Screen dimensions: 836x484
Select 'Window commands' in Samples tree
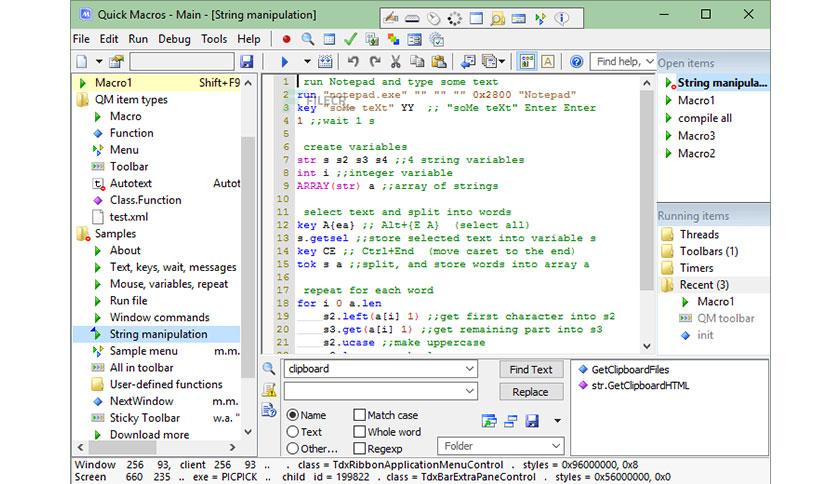pos(159,318)
